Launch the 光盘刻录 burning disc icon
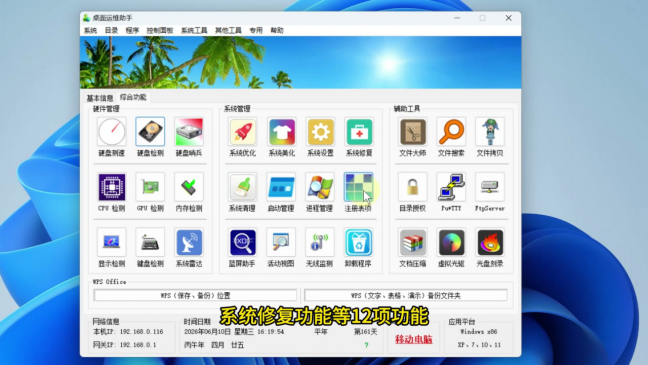The width and height of the screenshot is (648, 365). point(490,242)
